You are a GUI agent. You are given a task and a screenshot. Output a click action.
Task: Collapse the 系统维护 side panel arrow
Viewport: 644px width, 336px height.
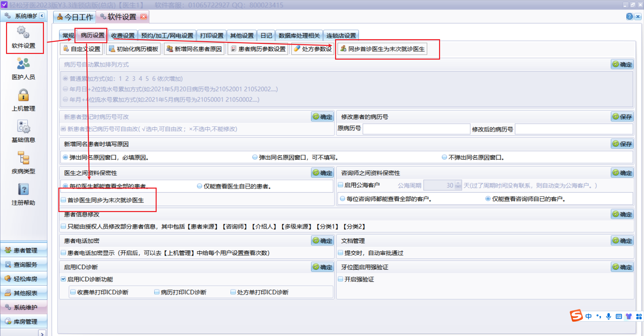pyautogui.click(x=42, y=16)
